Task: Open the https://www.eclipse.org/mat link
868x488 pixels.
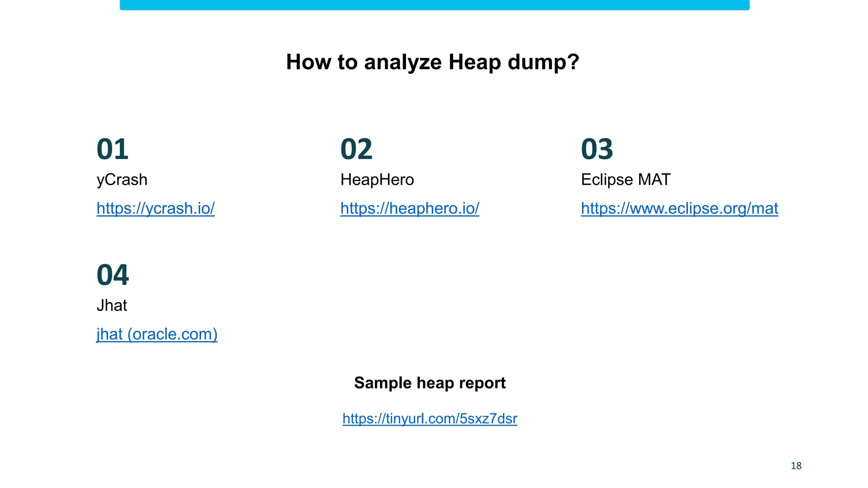Action: (679, 208)
